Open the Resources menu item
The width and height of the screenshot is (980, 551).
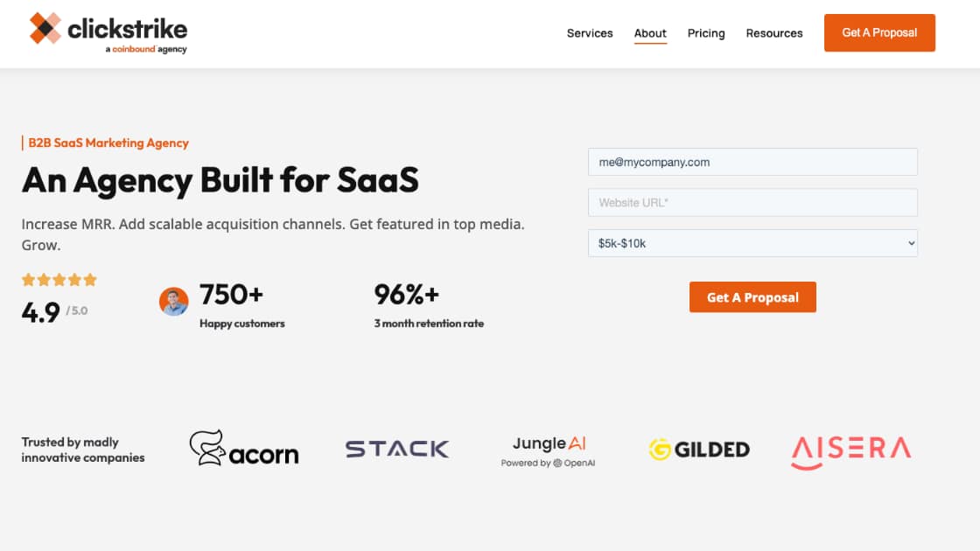point(773,33)
